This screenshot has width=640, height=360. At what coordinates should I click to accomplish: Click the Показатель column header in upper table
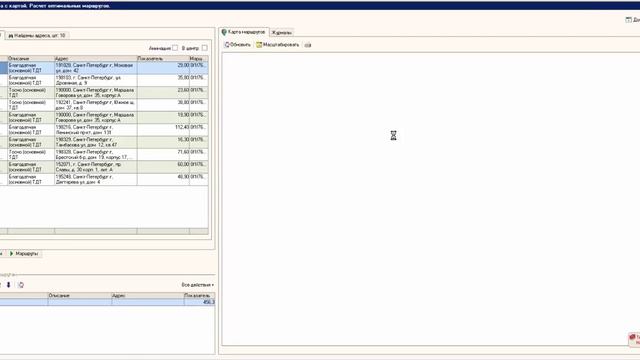pos(163,59)
